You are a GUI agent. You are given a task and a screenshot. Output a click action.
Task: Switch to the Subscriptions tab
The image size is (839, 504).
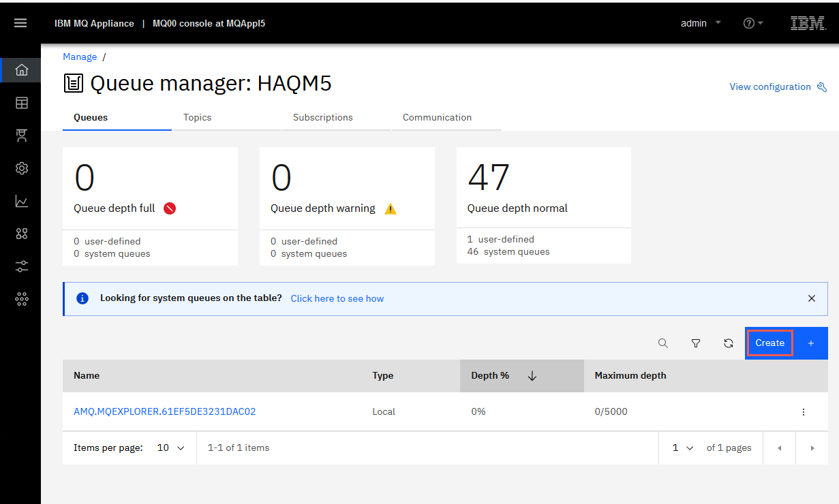click(x=323, y=117)
